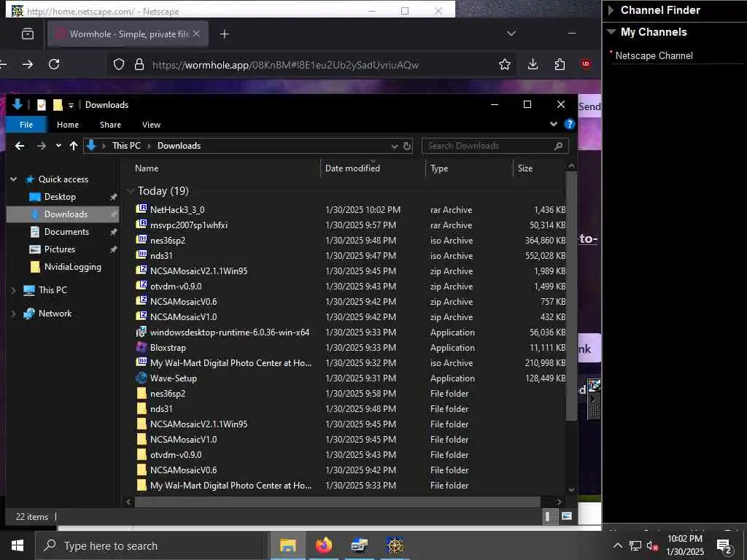List all Firefox tabs dropdown

point(511,34)
